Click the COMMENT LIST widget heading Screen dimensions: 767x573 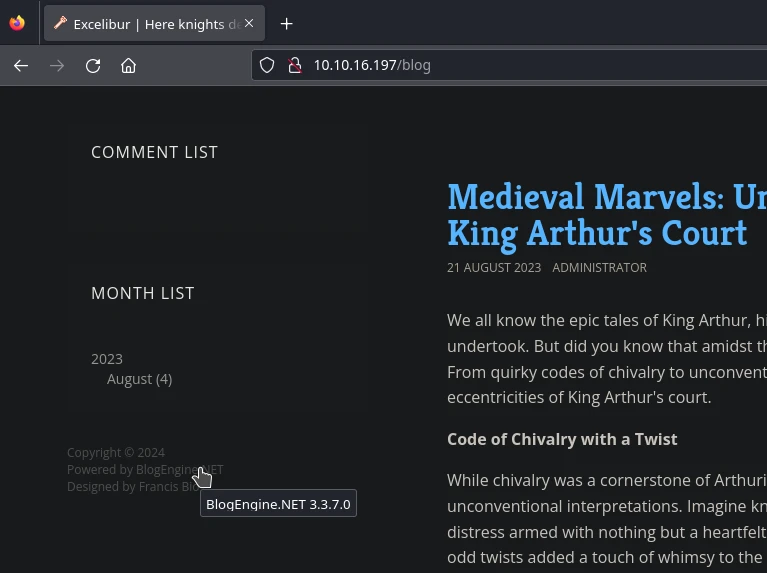pos(154,152)
